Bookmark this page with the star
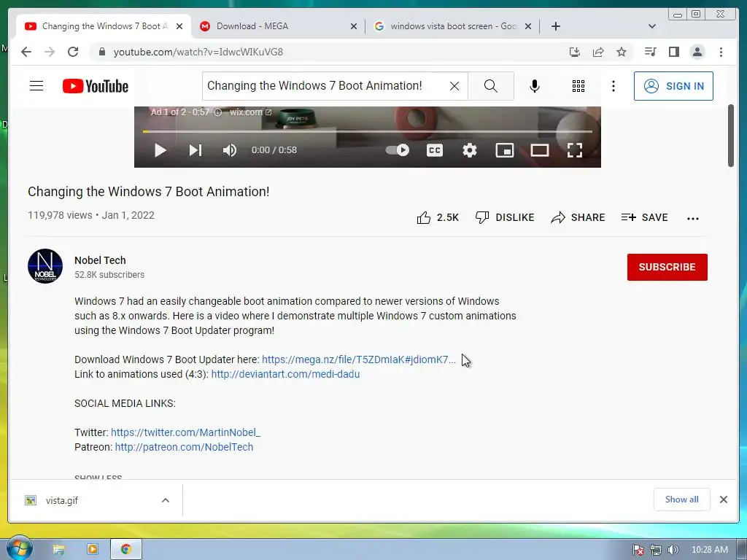The image size is (747, 560). click(x=622, y=52)
